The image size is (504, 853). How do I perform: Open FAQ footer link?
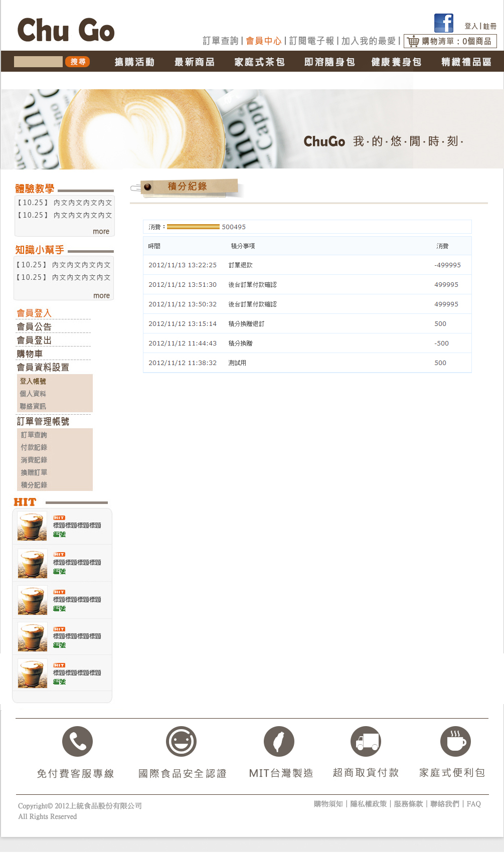(474, 804)
